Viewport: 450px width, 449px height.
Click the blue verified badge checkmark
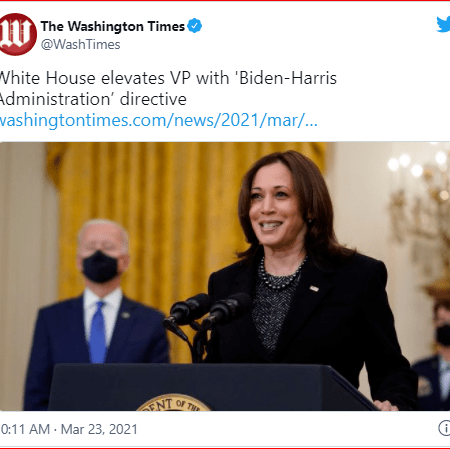pos(195,26)
